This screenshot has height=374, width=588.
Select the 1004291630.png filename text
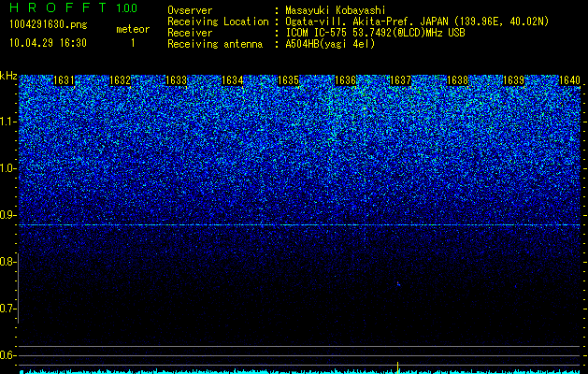[x=49, y=24]
